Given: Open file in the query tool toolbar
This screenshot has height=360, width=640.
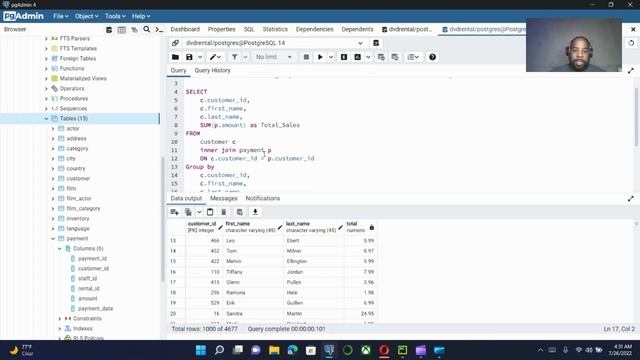Looking at the screenshot, I should [x=175, y=57].
